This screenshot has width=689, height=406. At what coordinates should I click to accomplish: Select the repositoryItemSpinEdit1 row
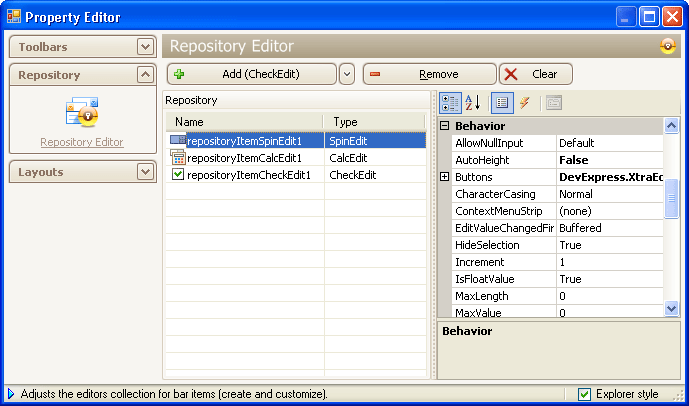tap(296, 141)
